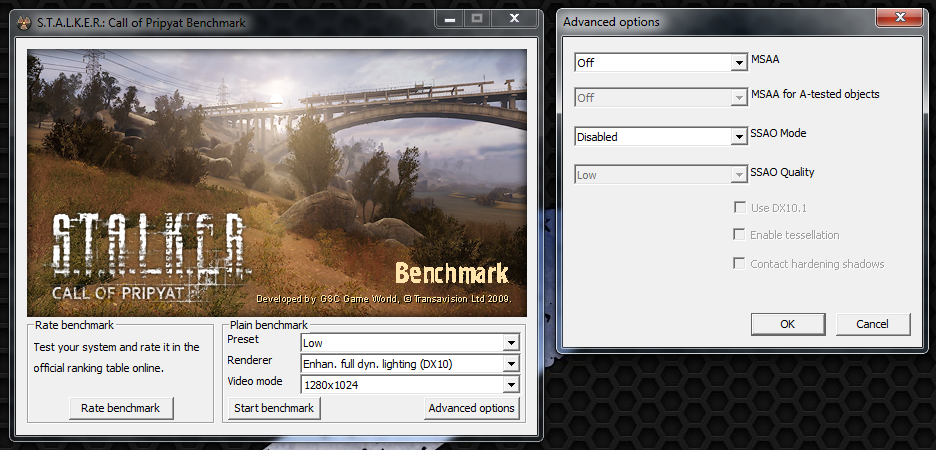The image size is (936, 450).
Task: Close the Call of Pripyat Benchmark window
Action: tap(513, 20)
